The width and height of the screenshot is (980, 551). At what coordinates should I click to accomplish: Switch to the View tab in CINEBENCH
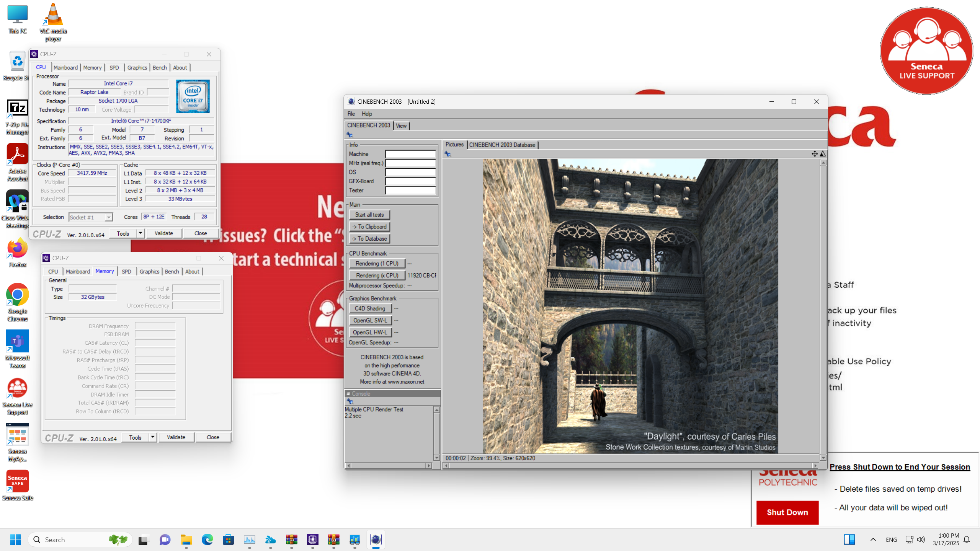click(401, 126)
